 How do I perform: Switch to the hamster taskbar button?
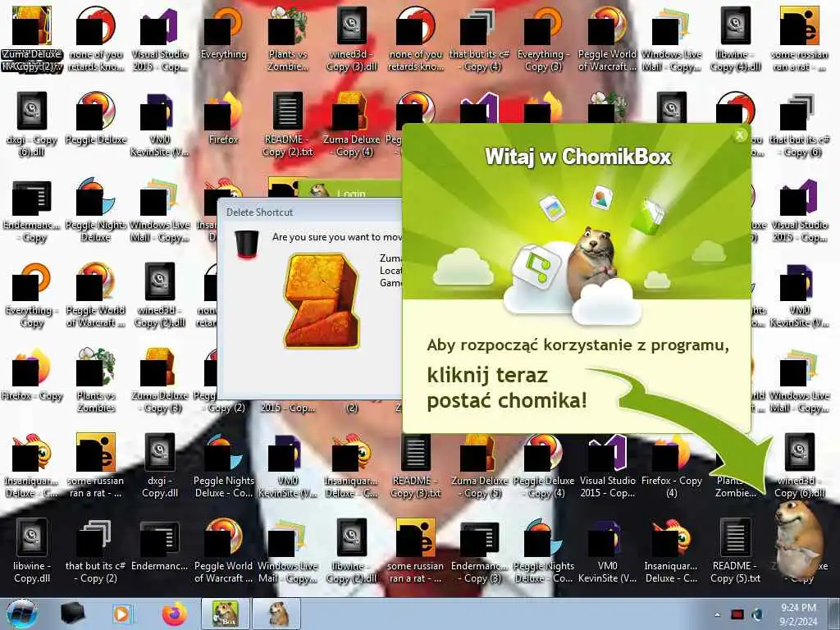pyautogui.click(x=277, y=614)
